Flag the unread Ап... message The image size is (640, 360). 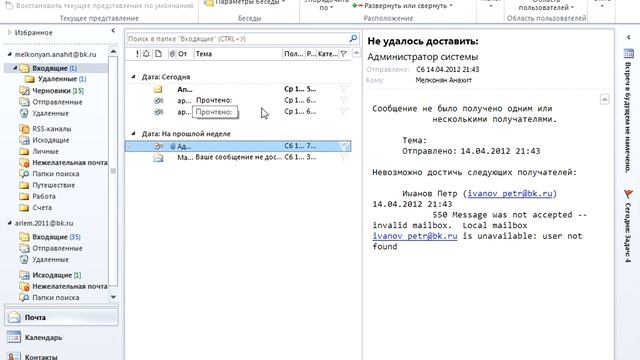point(344,89)
